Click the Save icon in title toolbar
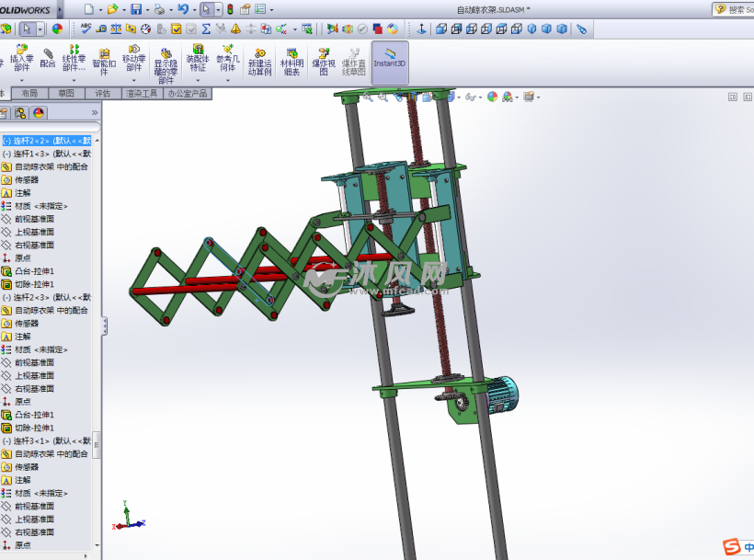754x560 pixels. [136, 9]
